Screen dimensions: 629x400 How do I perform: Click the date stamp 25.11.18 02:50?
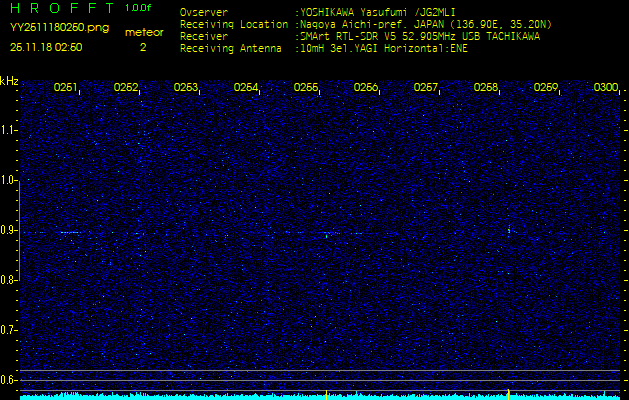click(x=46, y=47)
